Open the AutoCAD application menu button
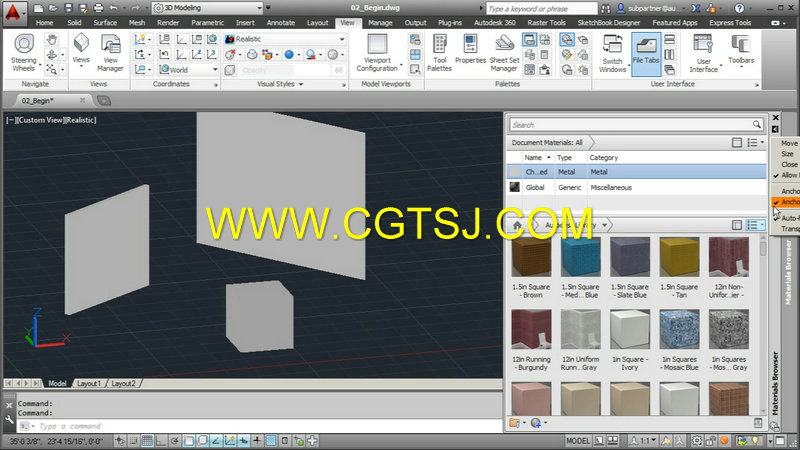The width and height of the screenshot is (800, 450). [13, 13]
